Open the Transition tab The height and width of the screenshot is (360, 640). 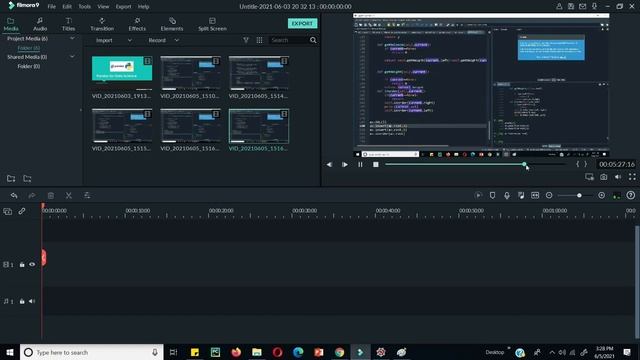[x=102, y=24]
